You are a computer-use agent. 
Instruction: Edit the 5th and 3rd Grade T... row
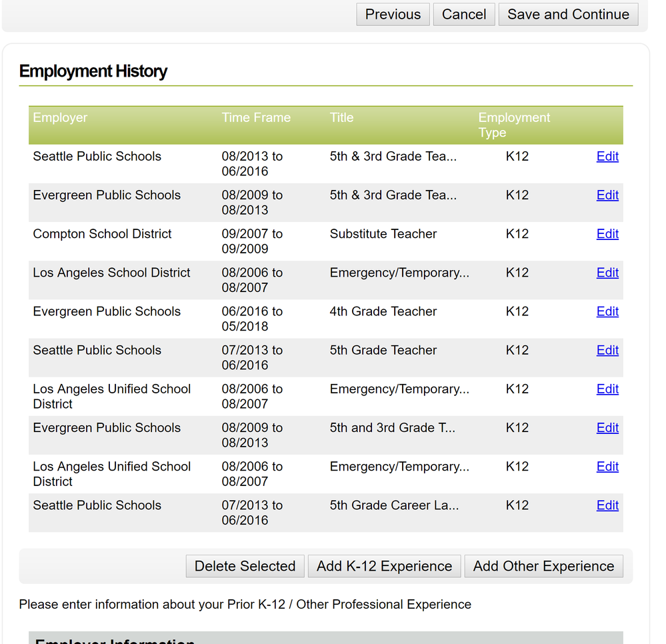coord(607,428)
